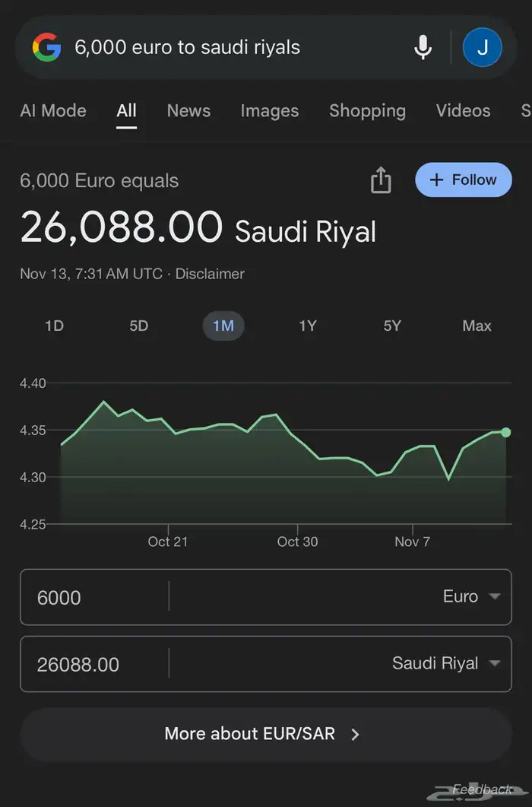Show the Max chart range
The width and height of the screenshot is (532, 807).
(477, 326)
